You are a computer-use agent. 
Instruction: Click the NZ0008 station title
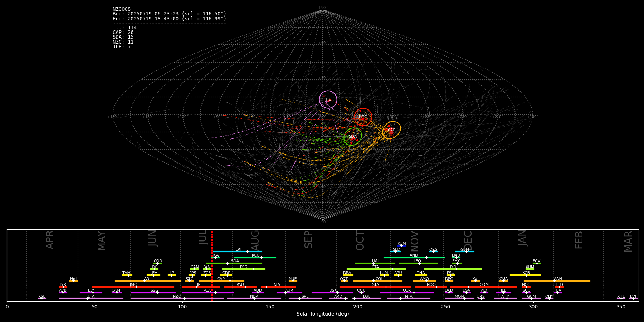tap(122, 9)
